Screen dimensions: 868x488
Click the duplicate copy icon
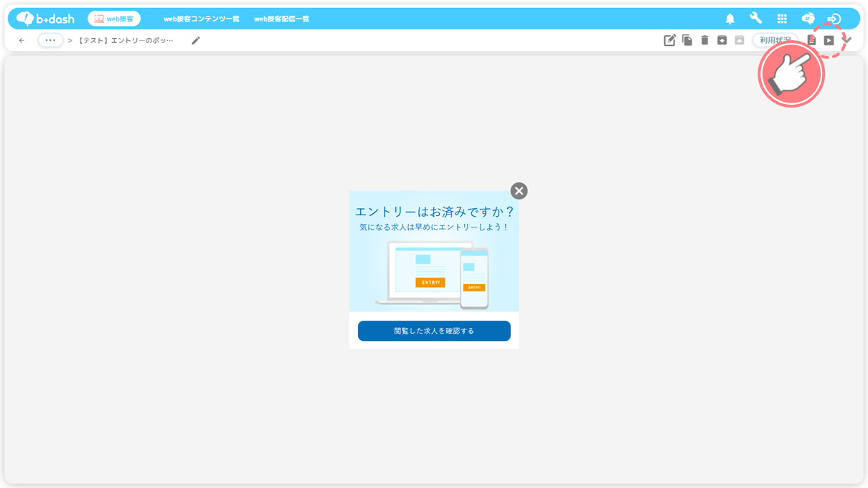(687, 41)
